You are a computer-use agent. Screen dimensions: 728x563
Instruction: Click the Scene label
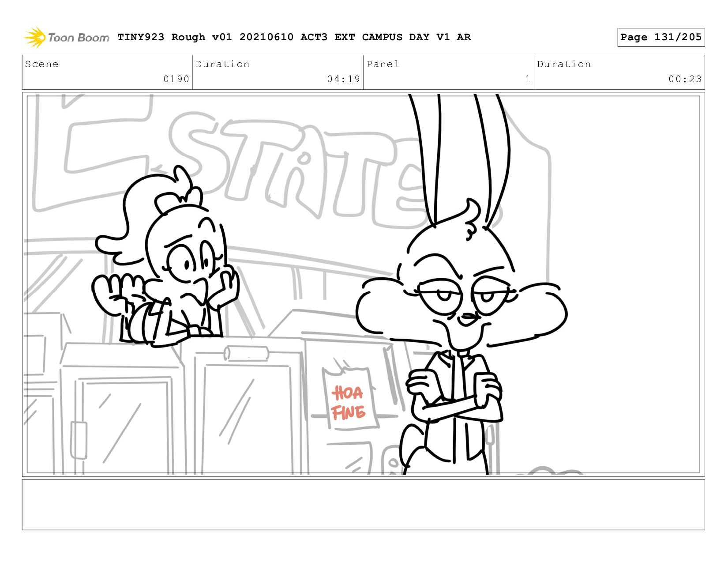click(x=41, y=64)
